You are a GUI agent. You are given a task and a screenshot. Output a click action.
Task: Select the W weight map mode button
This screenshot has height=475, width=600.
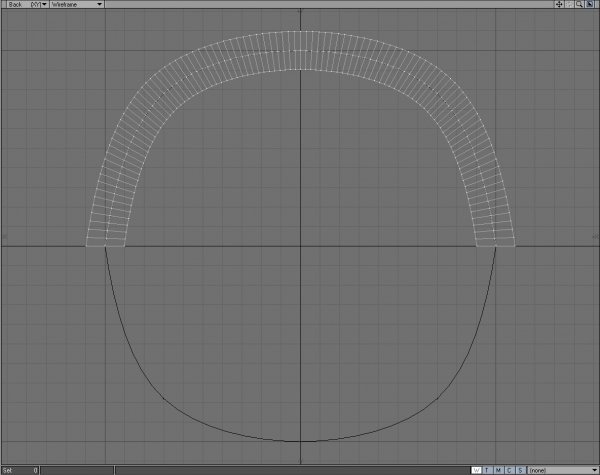pos(476,470)
